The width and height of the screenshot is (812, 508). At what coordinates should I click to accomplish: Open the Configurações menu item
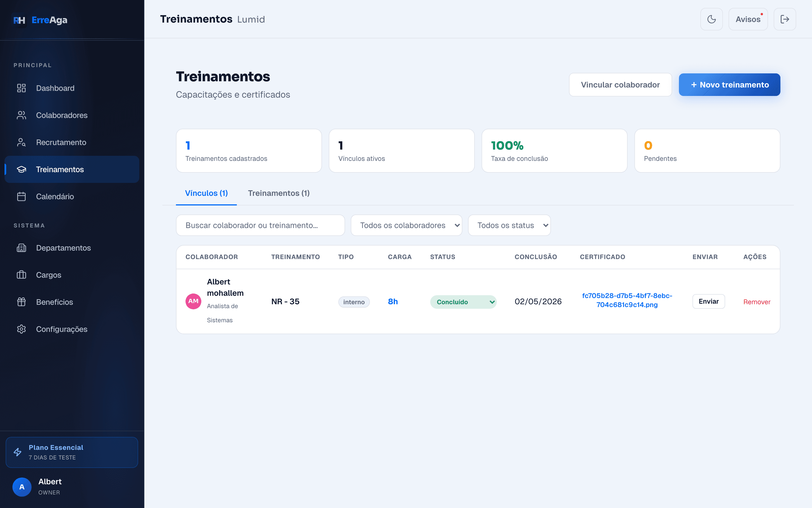[72, 329]
